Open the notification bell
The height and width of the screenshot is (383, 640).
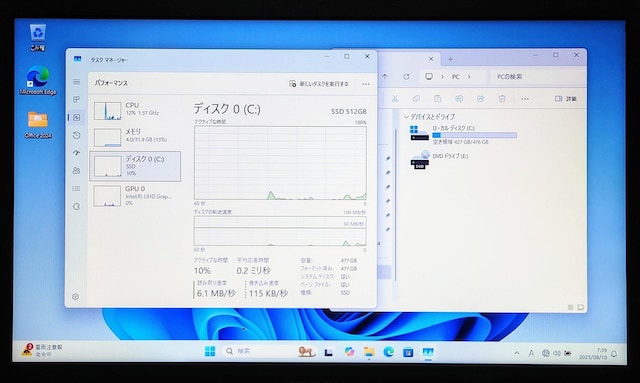(614, 354)
